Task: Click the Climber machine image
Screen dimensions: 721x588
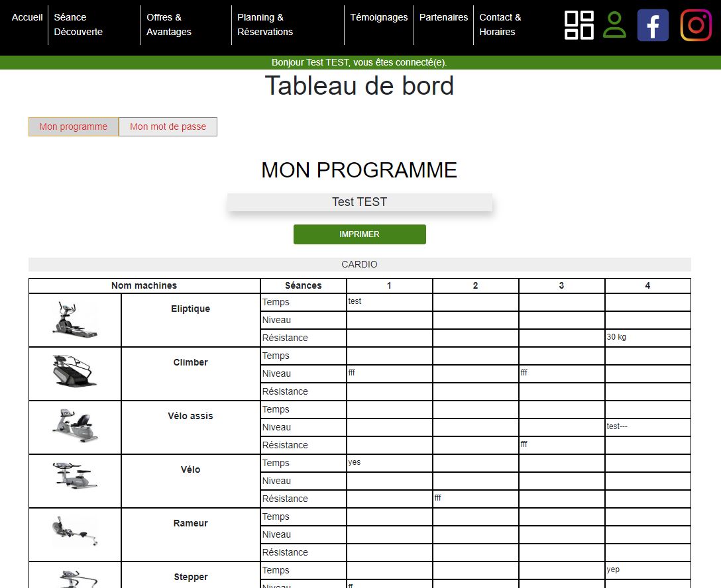Action: pyautogui.click(x=75, y=373)
